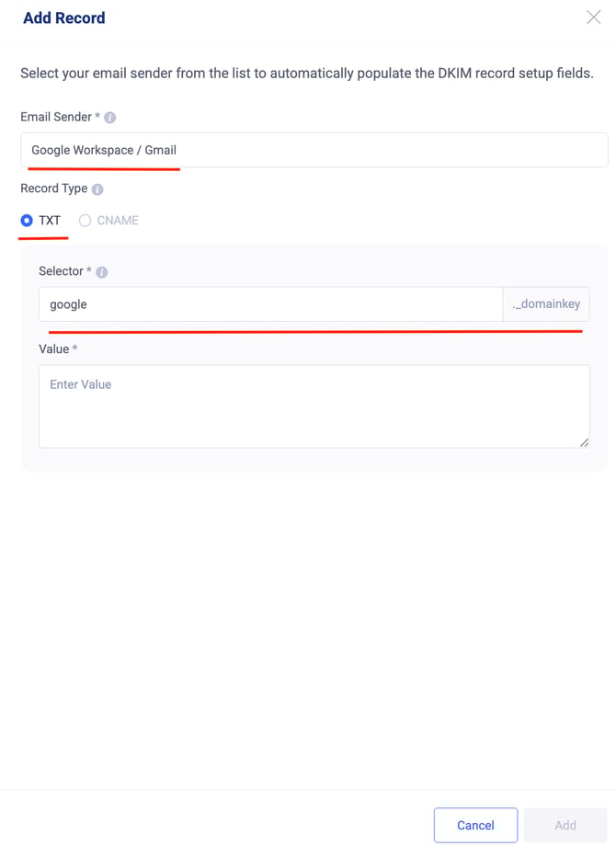Click the ._domainkey suffix box
The height and width of the screenshot is (846, 616).
pos(546,304)
